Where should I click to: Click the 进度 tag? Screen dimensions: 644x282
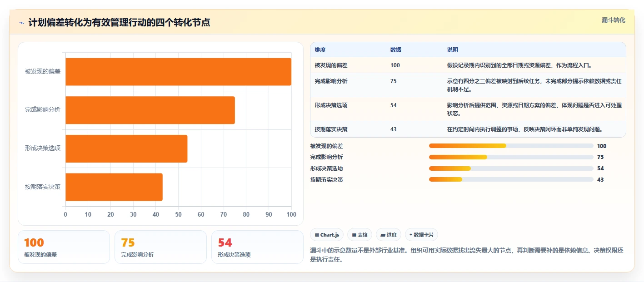tap(389, 235)
